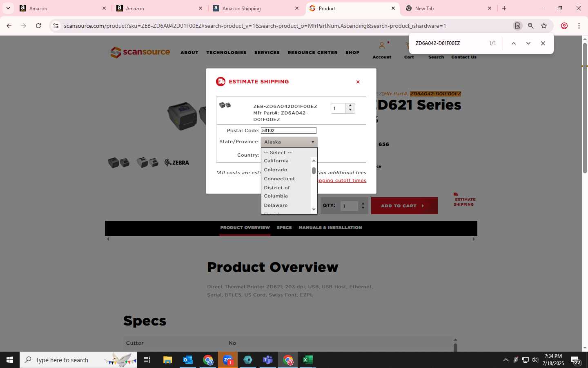This screenshot has height=368, width=588.
Task: Open the Chrome profile icon
Action: (564, 26)
